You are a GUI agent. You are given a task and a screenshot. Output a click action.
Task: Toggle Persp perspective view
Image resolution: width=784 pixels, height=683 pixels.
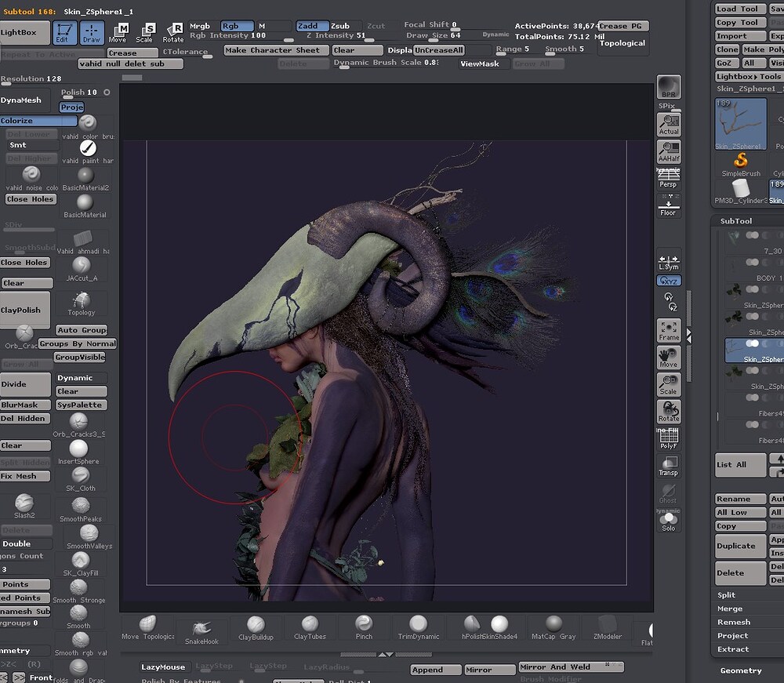669,178
